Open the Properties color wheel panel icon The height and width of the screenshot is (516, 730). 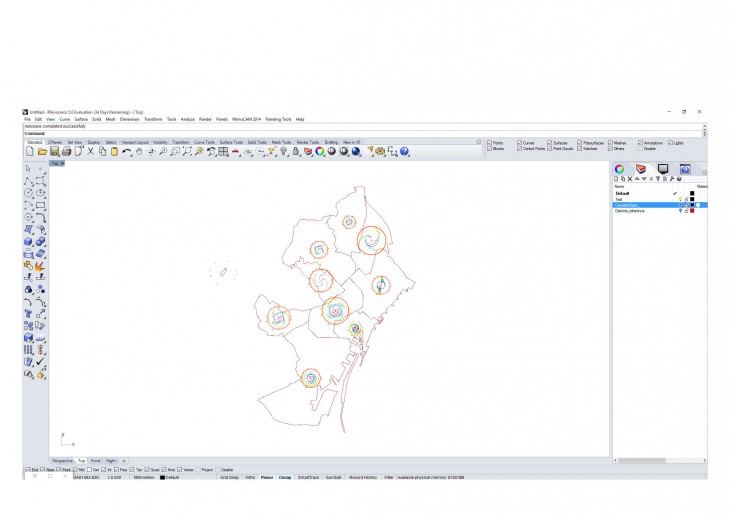point(619,169)
